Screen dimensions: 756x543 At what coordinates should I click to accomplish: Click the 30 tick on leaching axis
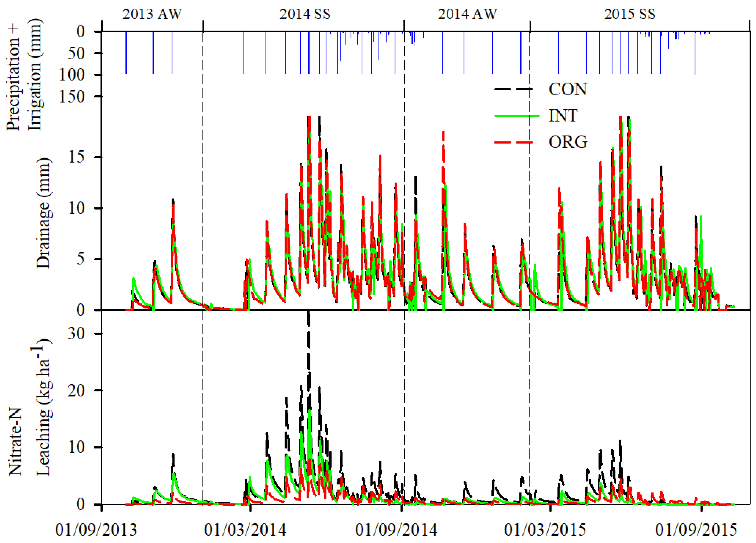pyautogui.click(x=76, y=333)
